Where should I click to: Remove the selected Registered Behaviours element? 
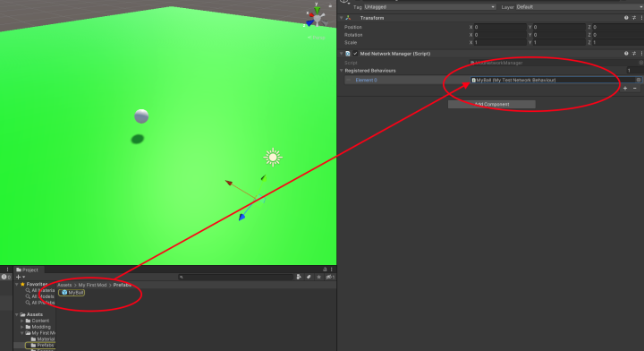(x=635, y=89)
